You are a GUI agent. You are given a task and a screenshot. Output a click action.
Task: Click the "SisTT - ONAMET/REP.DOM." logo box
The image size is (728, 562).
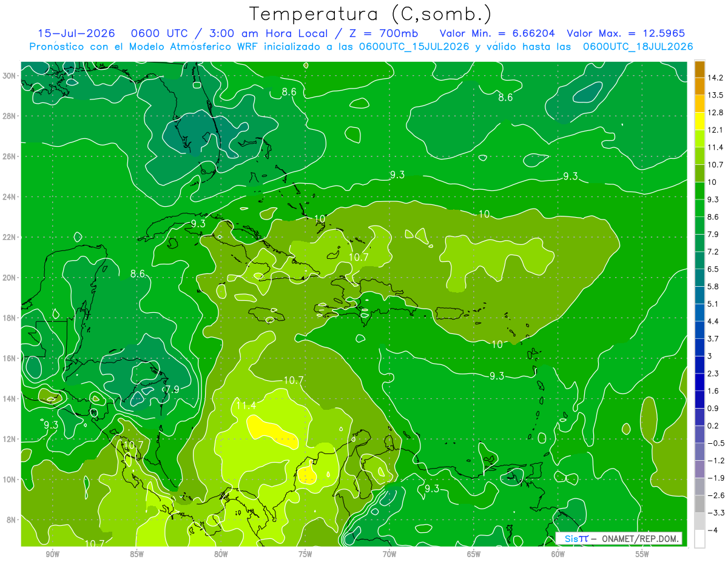pyautogui.click(x=619, y=538)
